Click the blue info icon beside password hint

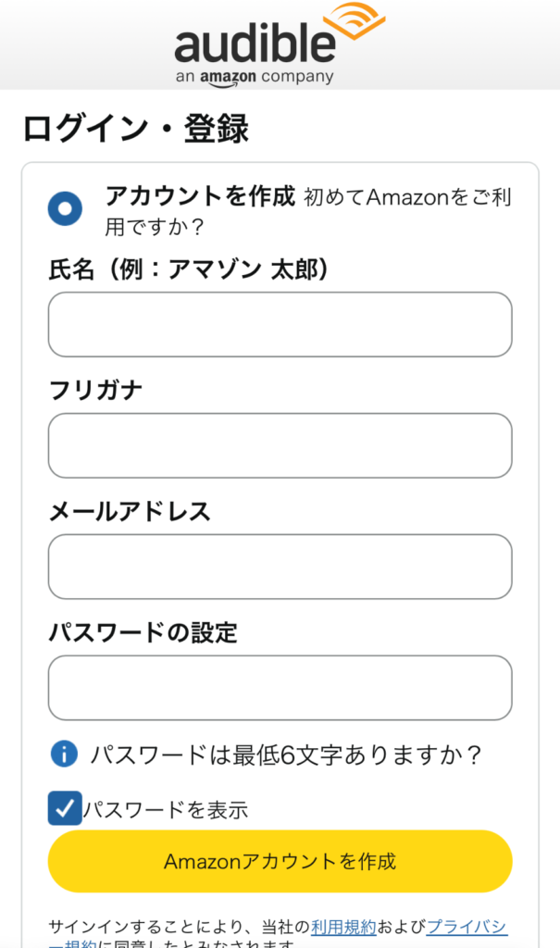(x=63, y=755)
